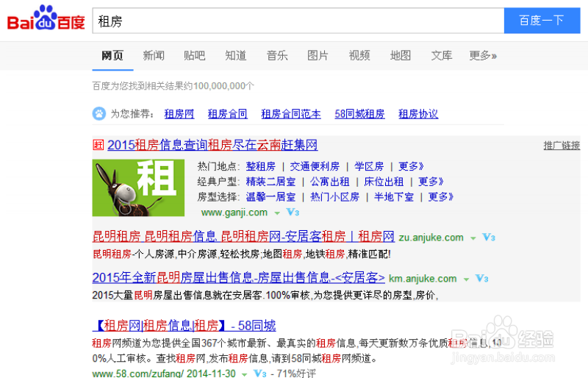This screenshot has height=378, width=588.
Task: Click the result count text 百度为您找到相关结果约100,000,000个
Action: coord(173,86)
